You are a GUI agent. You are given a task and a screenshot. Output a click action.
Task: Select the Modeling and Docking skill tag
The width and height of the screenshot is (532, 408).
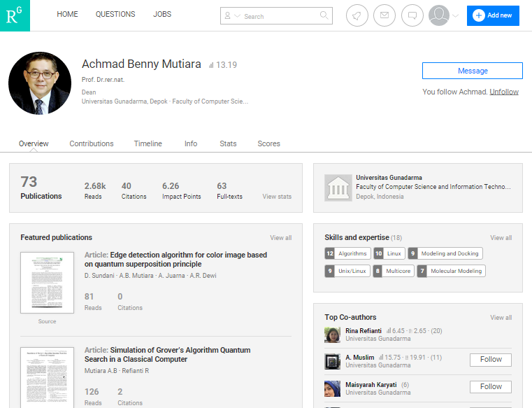pyautogui.click(x=445, y=253)
